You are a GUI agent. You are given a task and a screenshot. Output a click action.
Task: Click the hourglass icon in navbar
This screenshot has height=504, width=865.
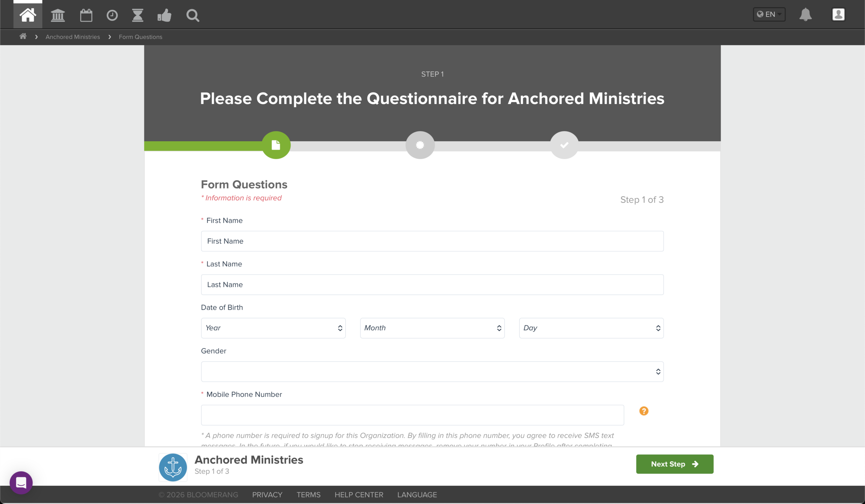[138, 16]
